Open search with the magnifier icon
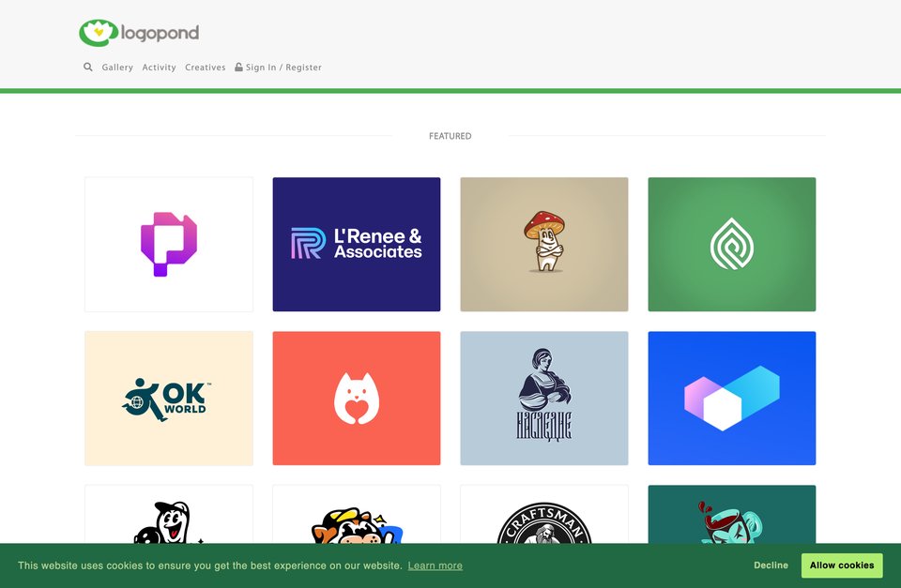 [x=88, y=68]
